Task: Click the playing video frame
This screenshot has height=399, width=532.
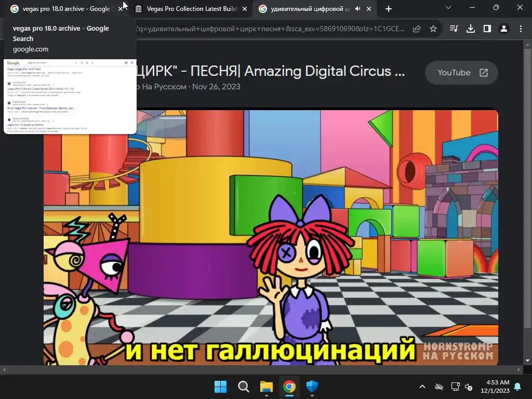Action: point(271,237)
